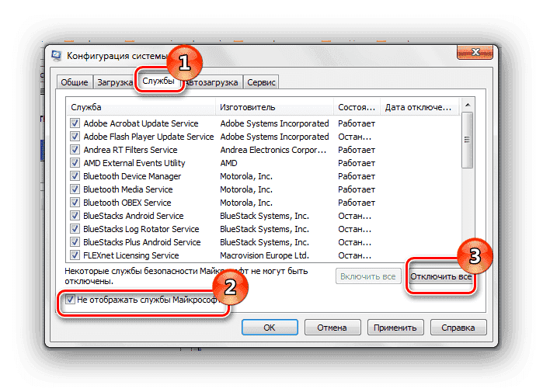Sort by Изготовитель column header
Image resolution: width=543 pixels, height=392 pixels.
[x=274, y=106]
